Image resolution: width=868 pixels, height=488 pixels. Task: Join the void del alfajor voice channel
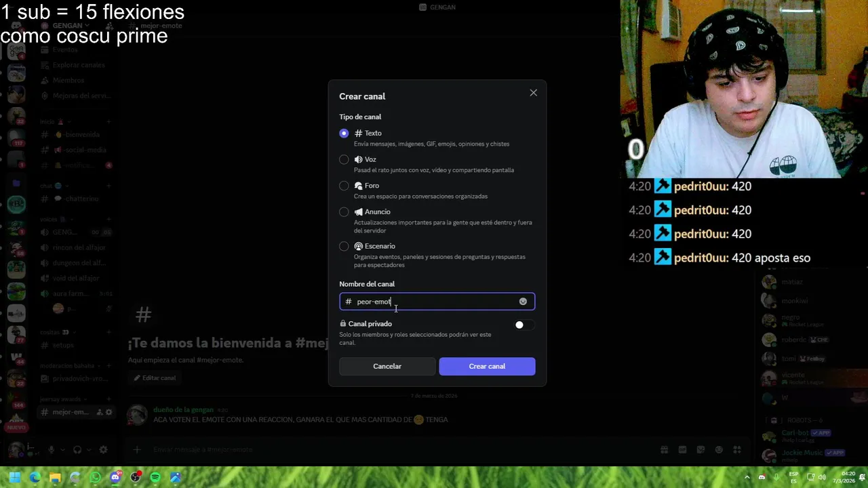coord(76,279)
